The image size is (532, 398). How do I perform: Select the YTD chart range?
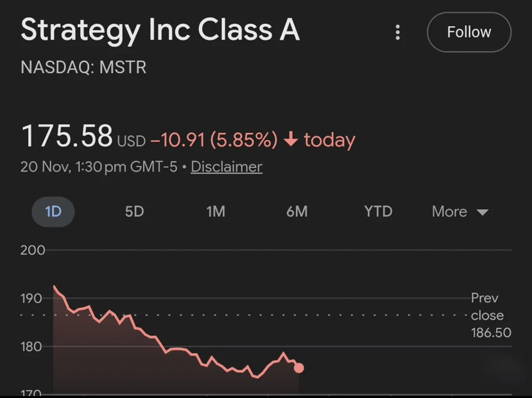click(x=378, y=212)
